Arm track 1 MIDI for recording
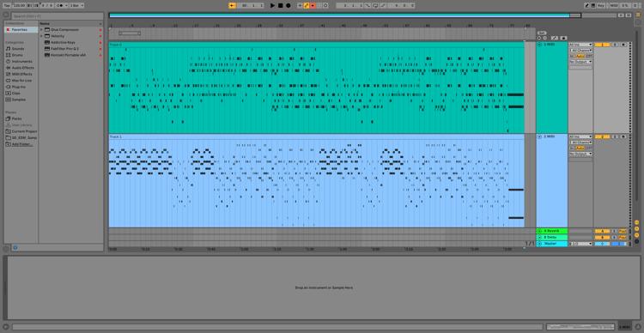 (623, 45)
